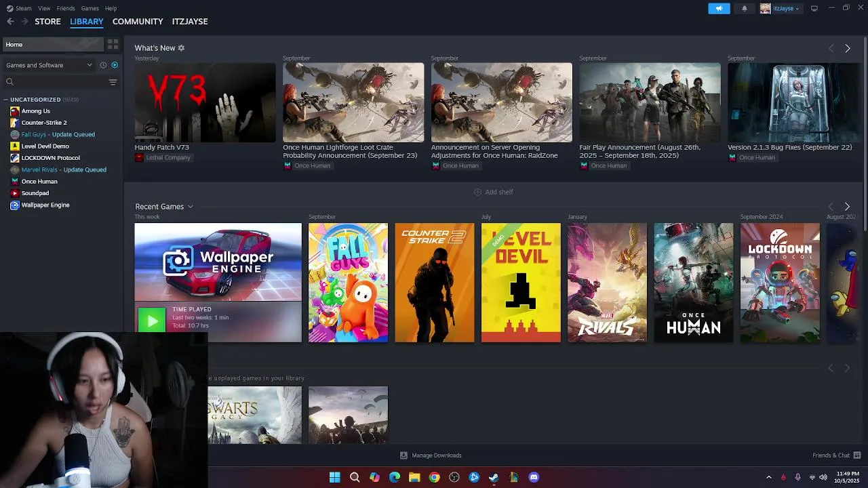The width and height of the screenshot is (868, 488).
Task: Go to the Store tab
Action: point(47,22)
